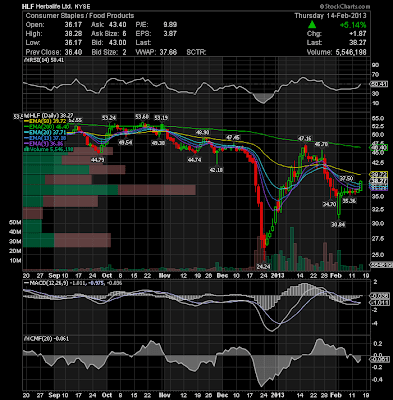Click the 49.54 price label
Screen dimensions: 393x400
click(x=125, y=143)
